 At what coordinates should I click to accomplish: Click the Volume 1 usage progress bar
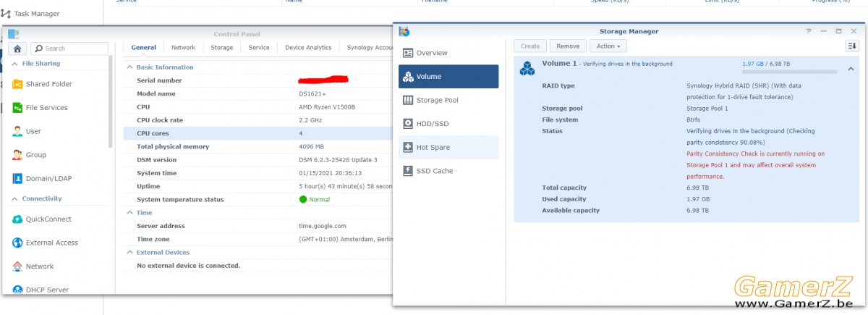pyautogui.click(x=789, y=72)
